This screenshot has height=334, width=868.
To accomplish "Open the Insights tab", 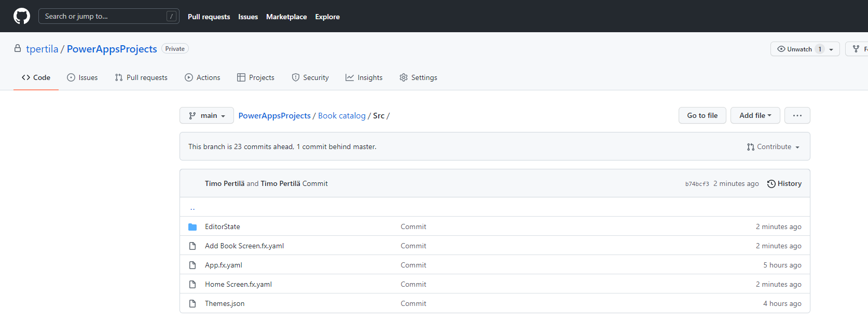I will point(364,77).
